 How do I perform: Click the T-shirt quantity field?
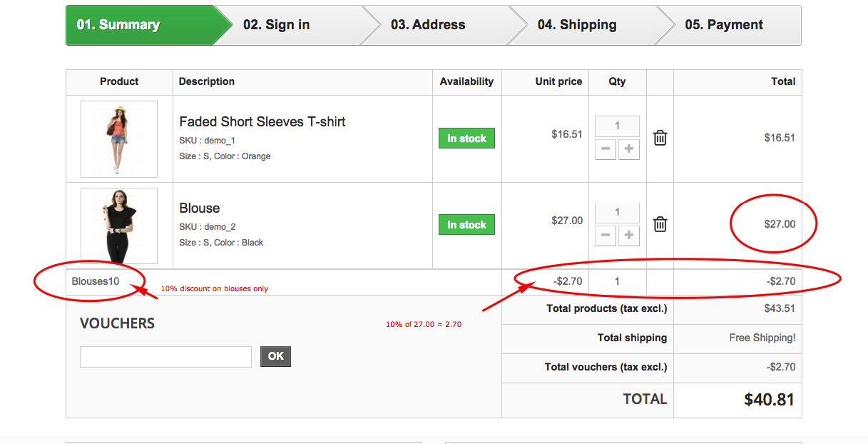617,126
